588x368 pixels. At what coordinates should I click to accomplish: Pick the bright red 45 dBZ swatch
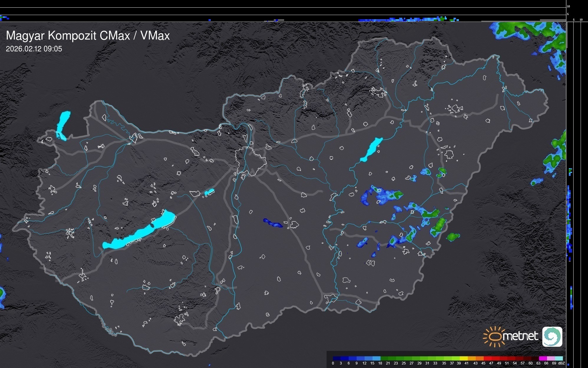click(487, 358)
